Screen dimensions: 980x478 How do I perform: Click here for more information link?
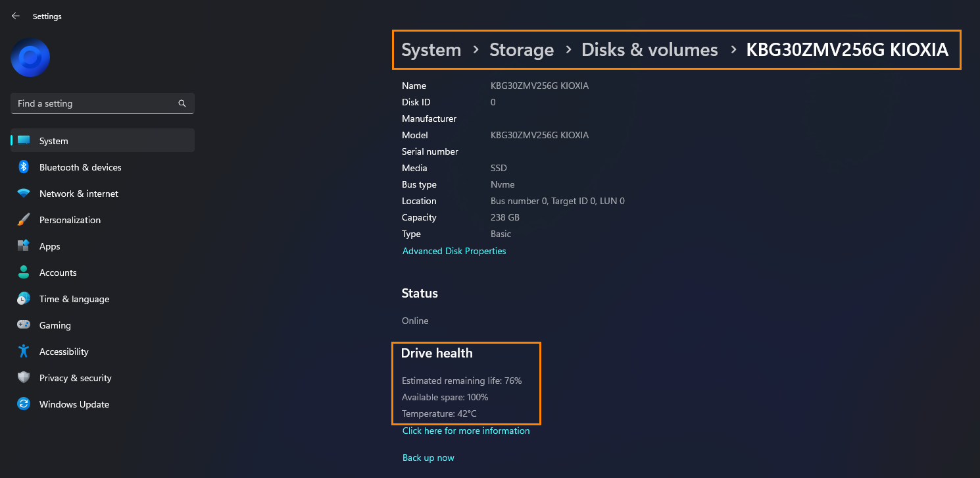click(466, 431)
